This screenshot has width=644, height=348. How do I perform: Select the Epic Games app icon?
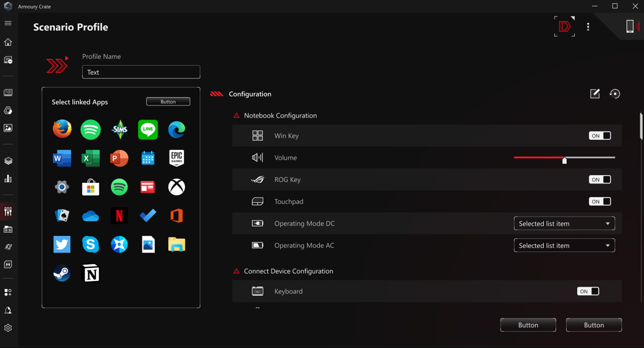[x=177, y=158]
